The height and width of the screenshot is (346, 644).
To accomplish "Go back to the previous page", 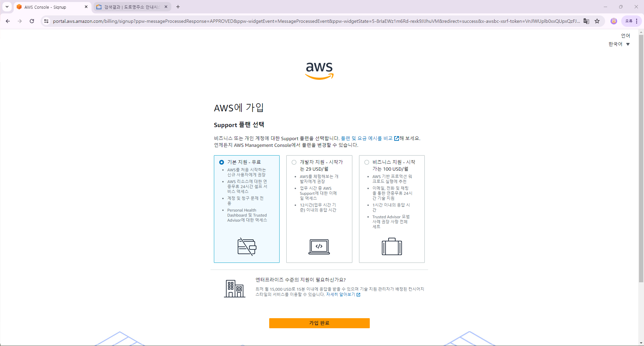I will 8,21.
